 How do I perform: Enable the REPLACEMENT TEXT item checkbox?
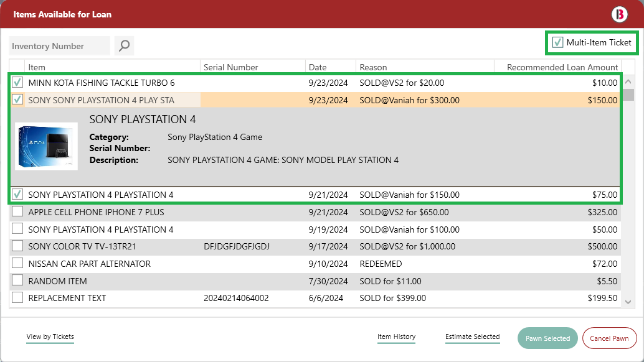(17, 298)
